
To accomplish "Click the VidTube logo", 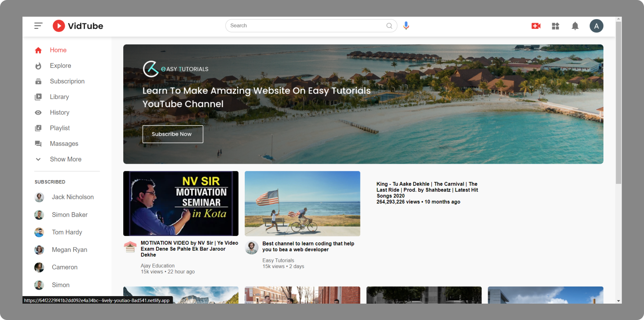I will click(x=78, y=26).
